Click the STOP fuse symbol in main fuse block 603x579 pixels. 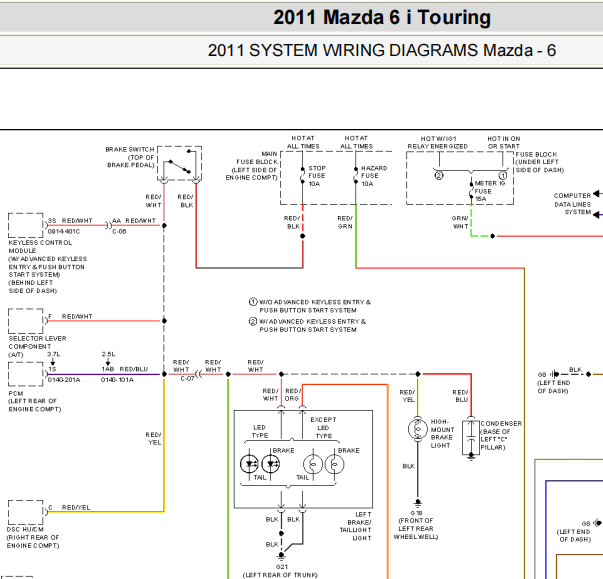coord(303,176)
